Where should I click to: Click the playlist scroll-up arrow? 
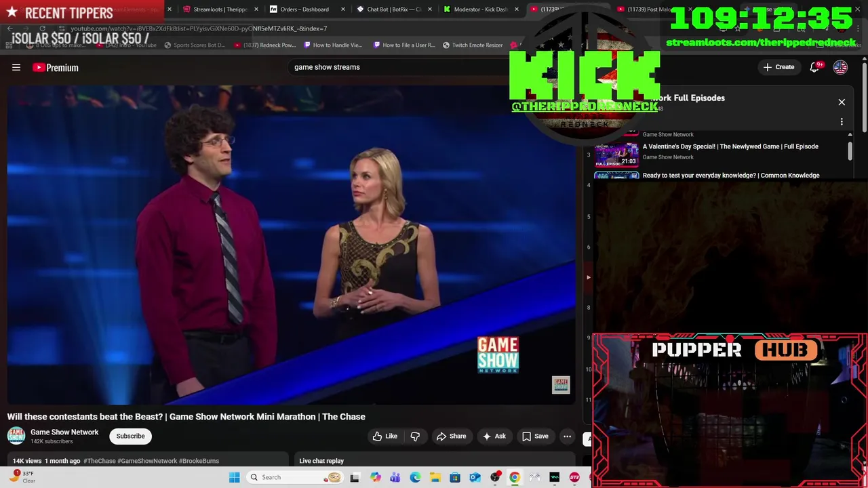point(850,134)
